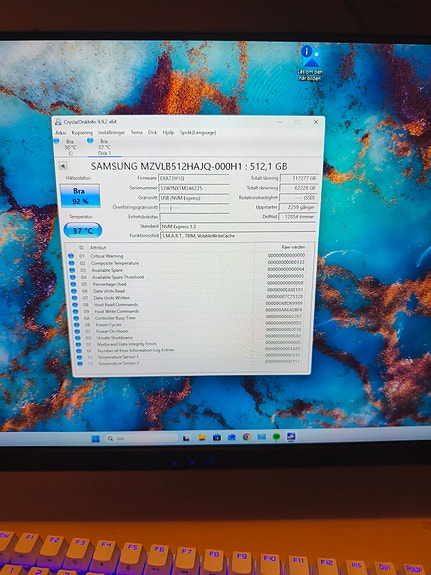Open File Explorer from the taskbar
Viewport: 431px width, 575px height.
click(x=201, y=438)
